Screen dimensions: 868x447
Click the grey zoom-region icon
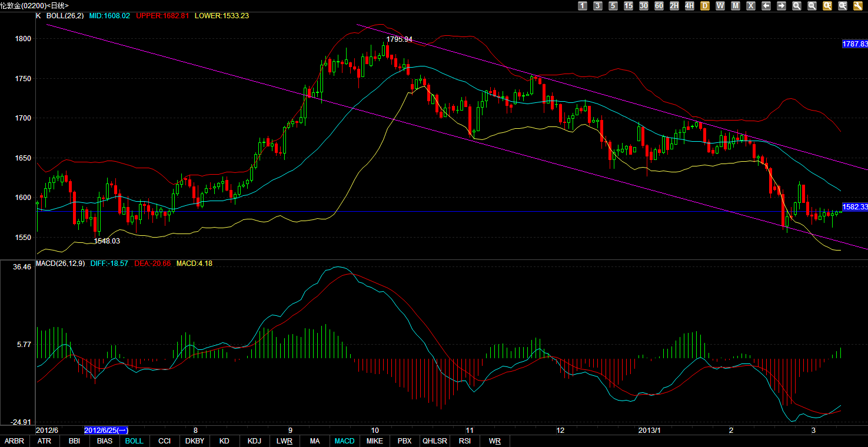[843, 5]
